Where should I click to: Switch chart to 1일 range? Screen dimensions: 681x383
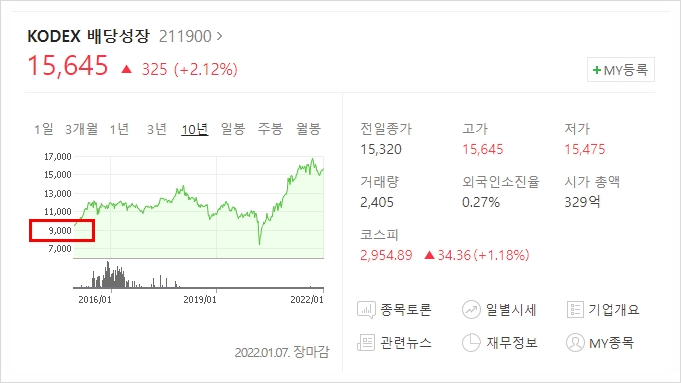[44, 129]
